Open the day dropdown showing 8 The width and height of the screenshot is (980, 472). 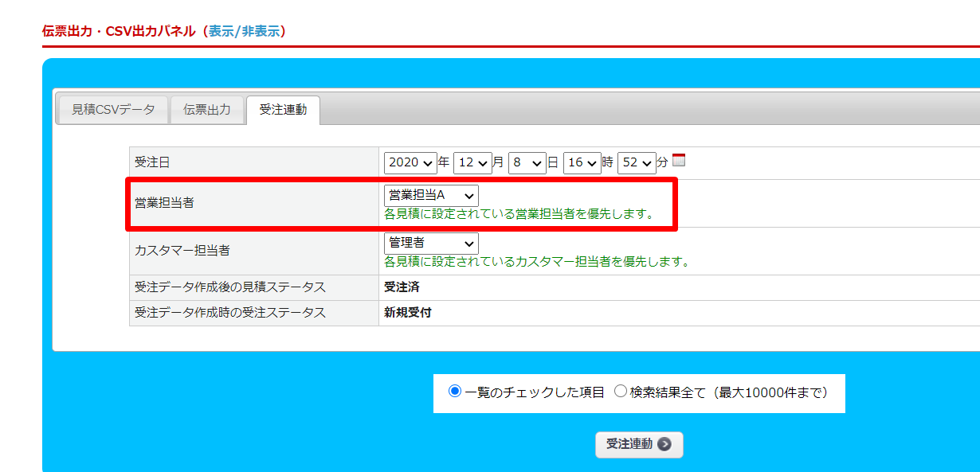[527, 162]
